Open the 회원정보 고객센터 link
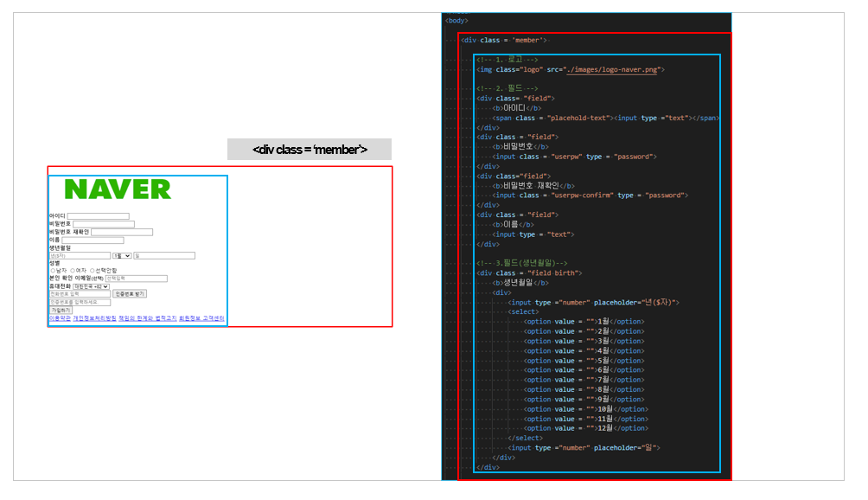Screen dimensions: 868x500 [x=201, y=318]
